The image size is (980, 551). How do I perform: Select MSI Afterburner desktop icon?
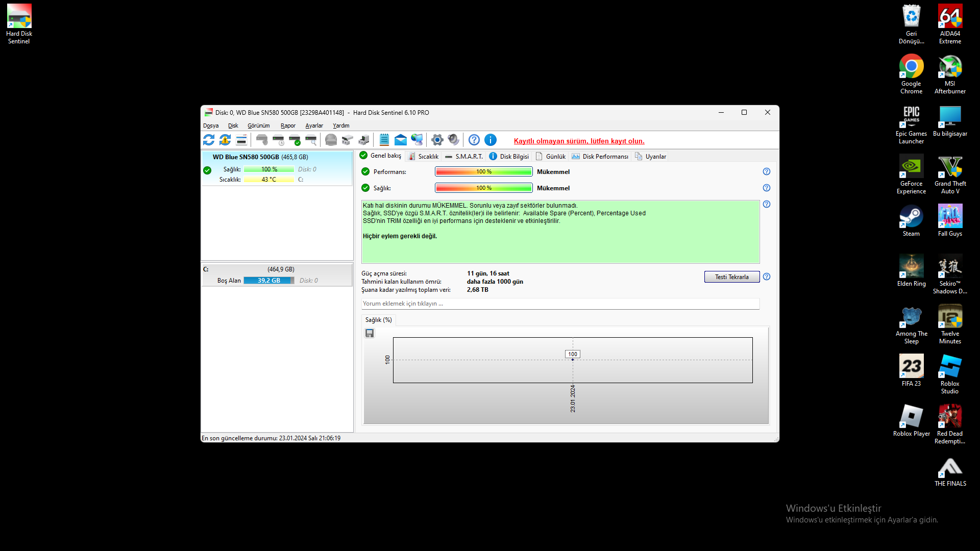(950, 74)
